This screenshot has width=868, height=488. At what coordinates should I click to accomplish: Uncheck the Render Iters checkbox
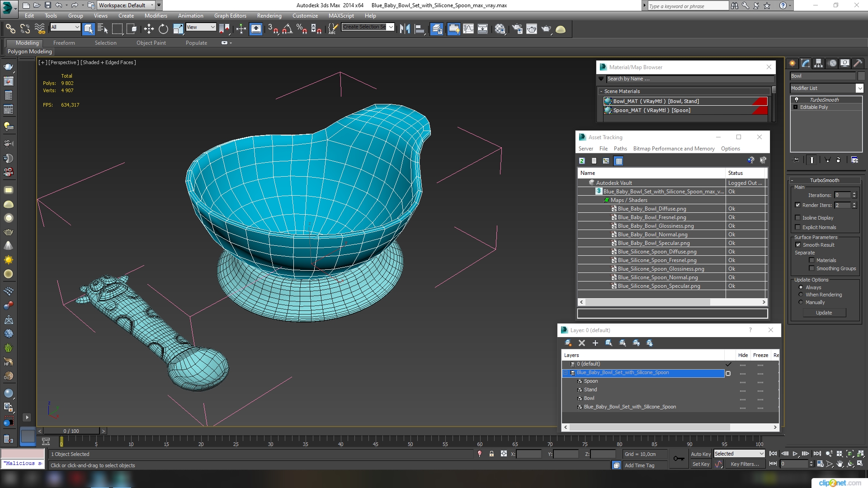(797, 205)
